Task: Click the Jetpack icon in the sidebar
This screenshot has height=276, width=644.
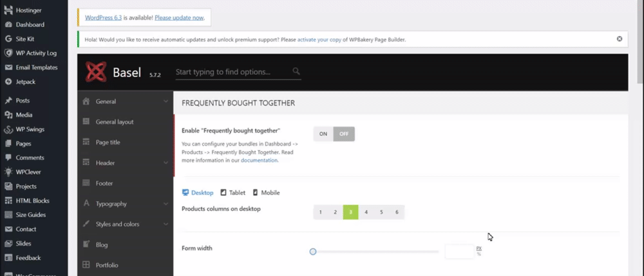Action: tap(8, 82)
